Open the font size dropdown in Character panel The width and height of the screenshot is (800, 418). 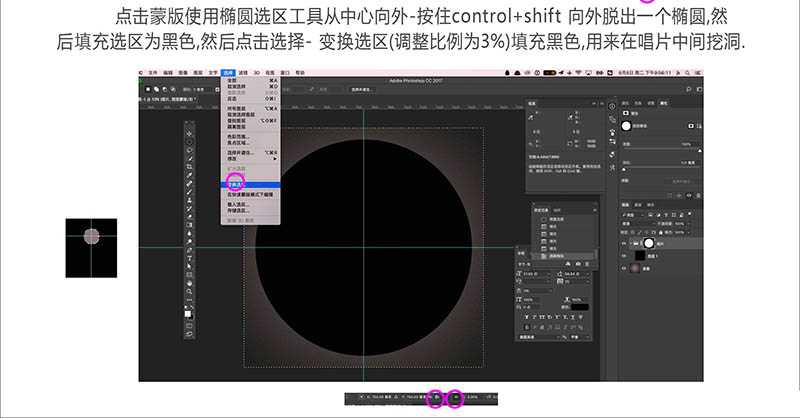click(x=534, y=274)
